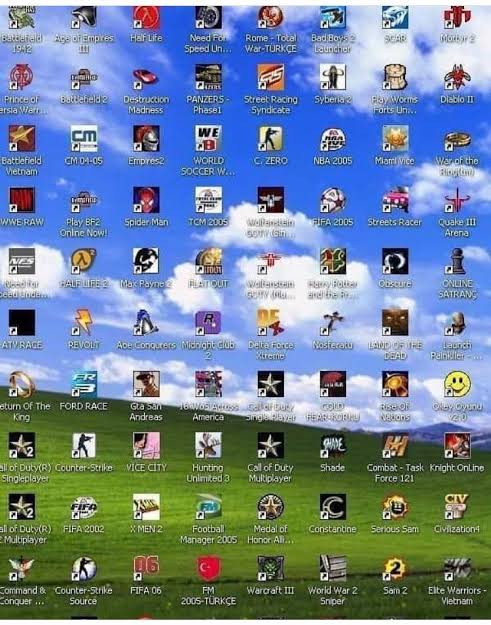
Task: Select the Max Payne 2 icon
Action: [x=146, y=261]
